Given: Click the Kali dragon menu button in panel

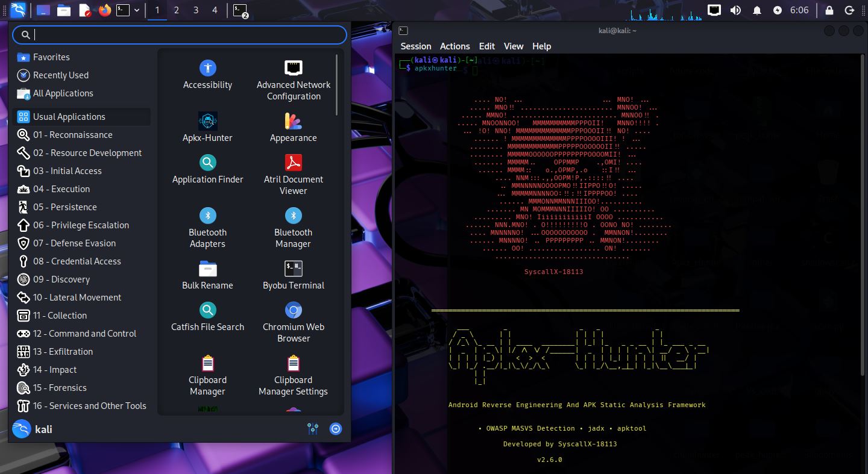Looking at the screenshot, I should [x=18, y=10].
